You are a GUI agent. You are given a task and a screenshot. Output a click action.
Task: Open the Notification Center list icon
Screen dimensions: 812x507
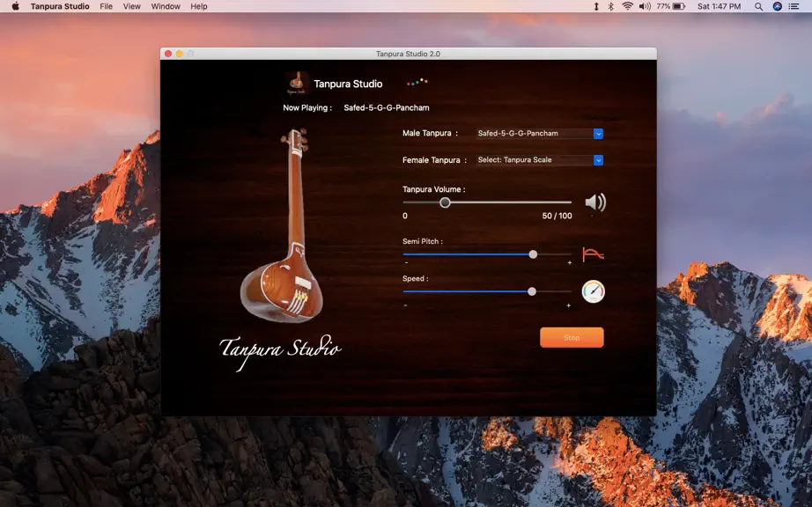coord(794,6)
